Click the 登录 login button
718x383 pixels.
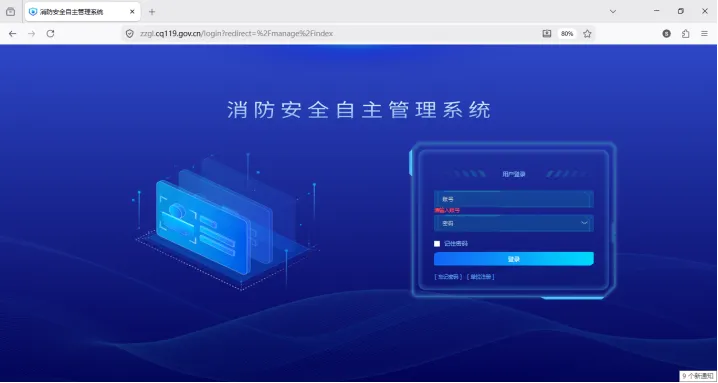click(514, 259)
